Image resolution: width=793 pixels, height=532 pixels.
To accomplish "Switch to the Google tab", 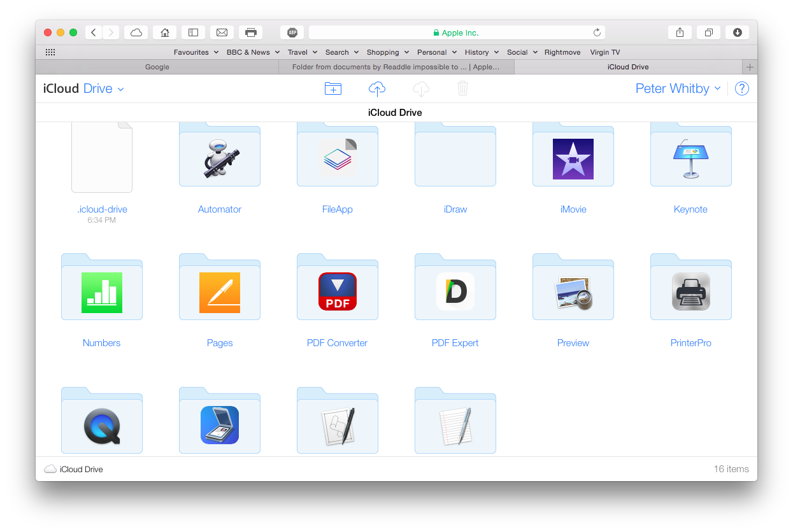I will click(157, 67).
